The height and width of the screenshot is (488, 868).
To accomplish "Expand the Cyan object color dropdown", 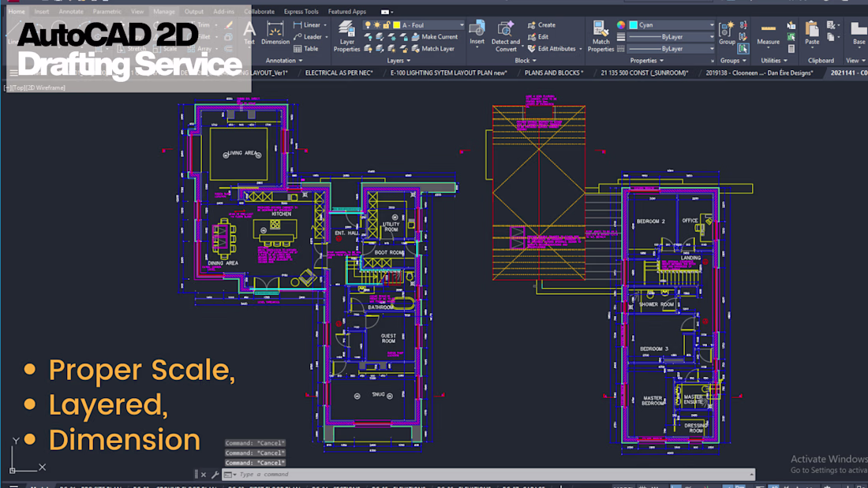I will [x=711, y=25].
